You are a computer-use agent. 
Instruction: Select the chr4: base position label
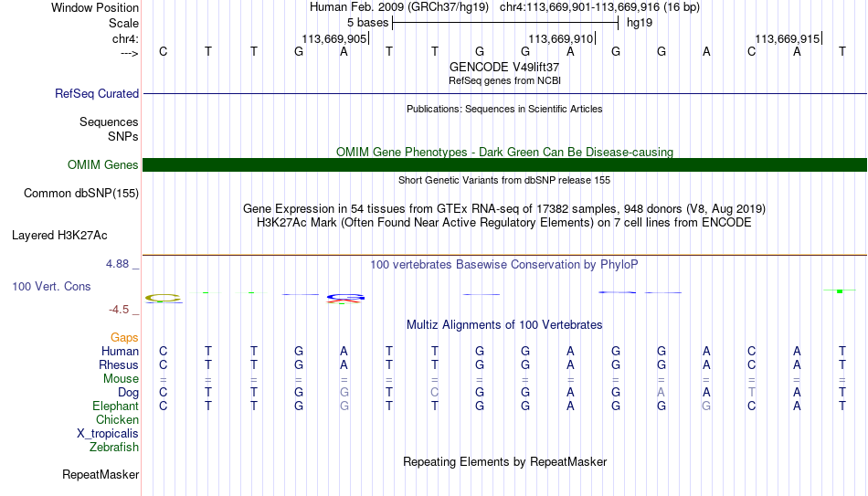point(125,38)
